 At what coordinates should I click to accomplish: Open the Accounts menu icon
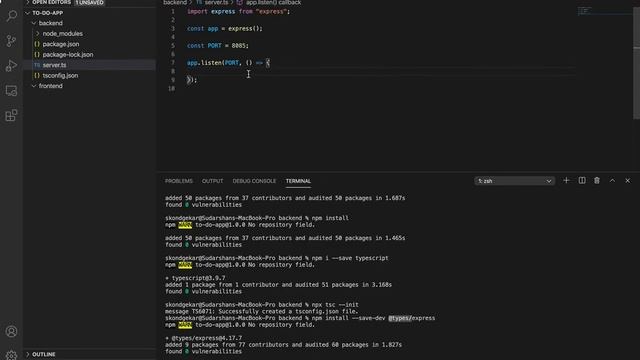(11, 331)
